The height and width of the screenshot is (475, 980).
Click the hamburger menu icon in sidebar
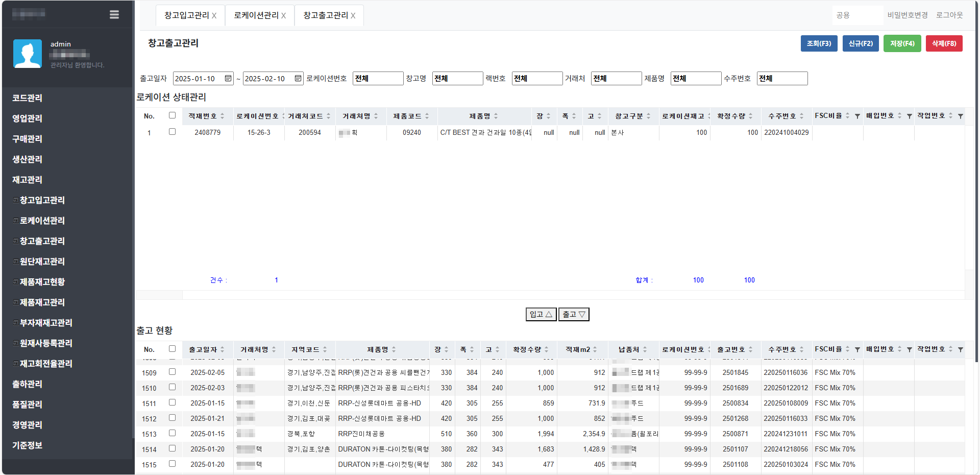click(x=114, y=15)
